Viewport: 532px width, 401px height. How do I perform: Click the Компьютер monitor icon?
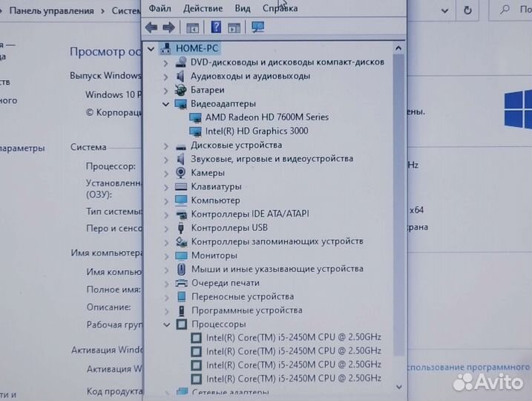coord(181,200)
